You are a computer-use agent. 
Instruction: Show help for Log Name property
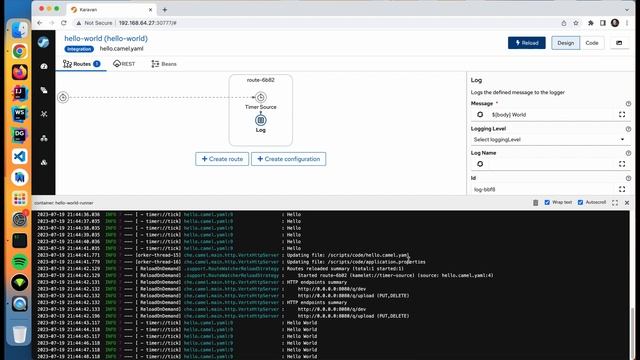(628, 153)
